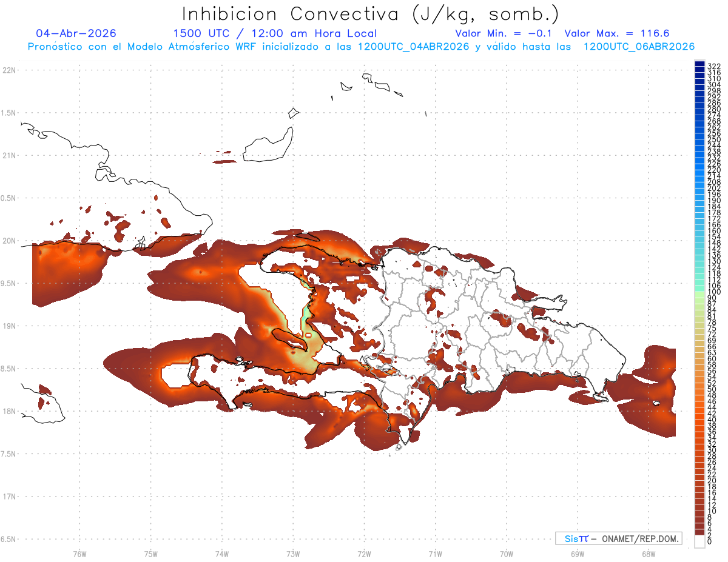Screen dimensions: 728x562
Task: Pick the dark blue 322 swatch on colorbar
Action: click(x=699, y=65)
